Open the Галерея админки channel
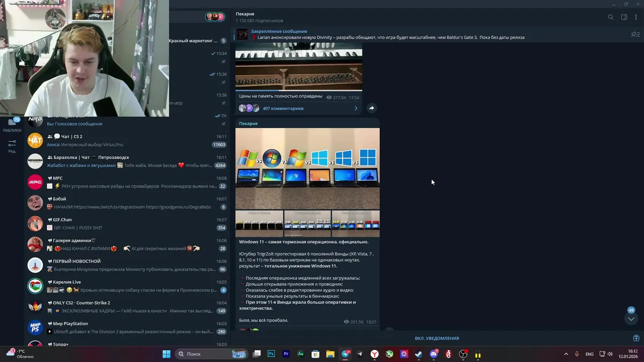644x362 pixels. click(127, 244)
